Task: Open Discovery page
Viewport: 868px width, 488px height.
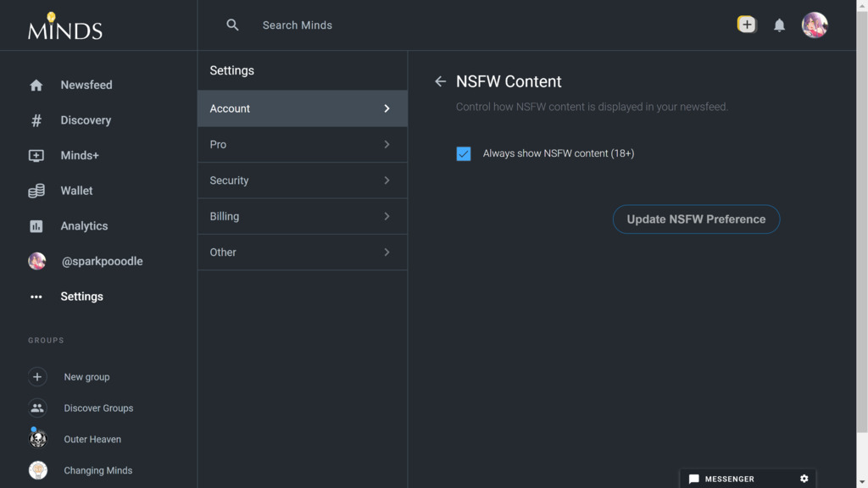Action: tap(86, 120)
